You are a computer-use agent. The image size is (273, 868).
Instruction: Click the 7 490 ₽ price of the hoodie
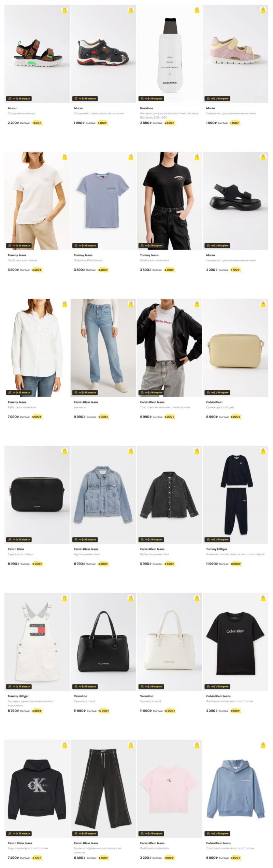[x=13, y=857]
